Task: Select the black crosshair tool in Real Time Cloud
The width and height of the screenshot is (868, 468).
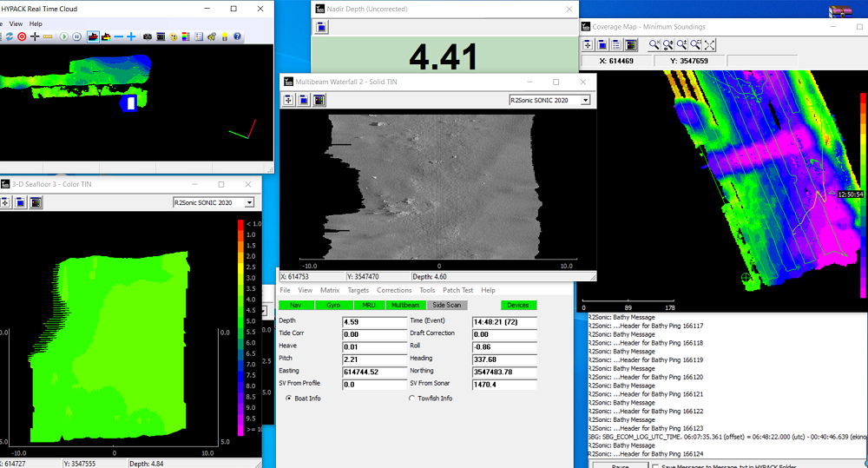Action: tap(35, 36)
